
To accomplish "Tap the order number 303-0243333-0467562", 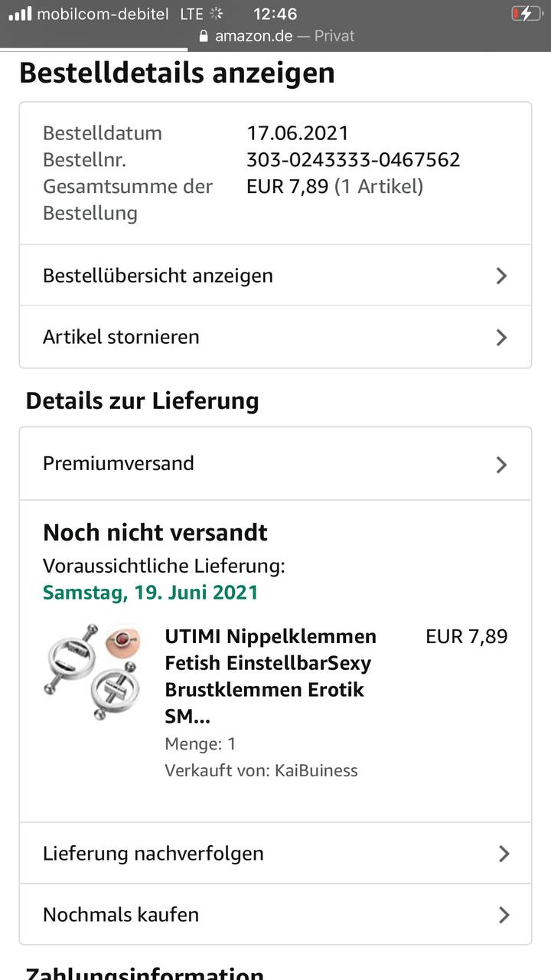I will (353, 159).
